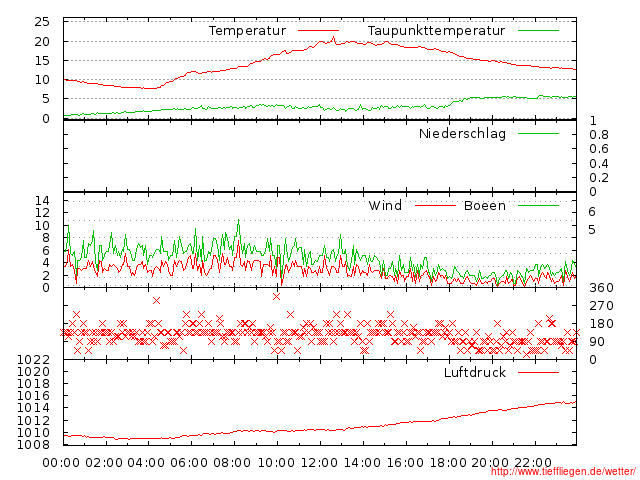Click the red Wind legend line

435,205
